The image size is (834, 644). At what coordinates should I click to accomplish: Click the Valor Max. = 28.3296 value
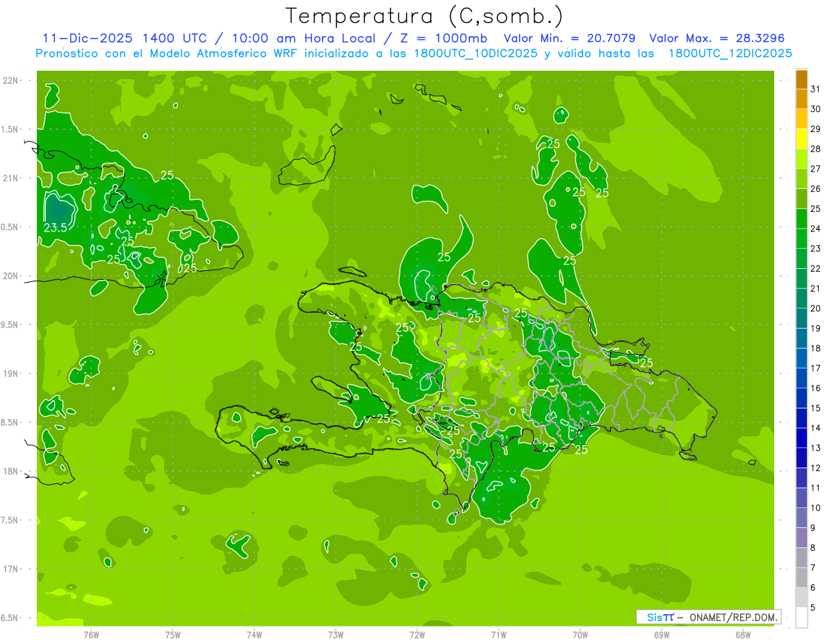[x=717, y=38]
